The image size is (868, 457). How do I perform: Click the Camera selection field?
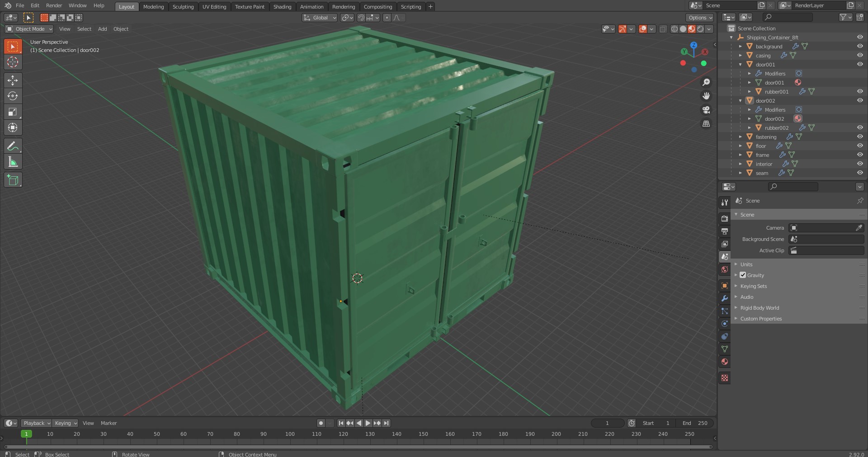pyautogui.click(x=826, y=228)
